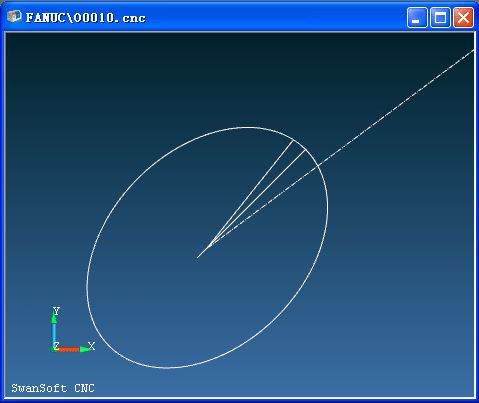
Task: Minimize the FANUC\O0010.cnc window
Action: pyautogui.click(x=417, y=18)
